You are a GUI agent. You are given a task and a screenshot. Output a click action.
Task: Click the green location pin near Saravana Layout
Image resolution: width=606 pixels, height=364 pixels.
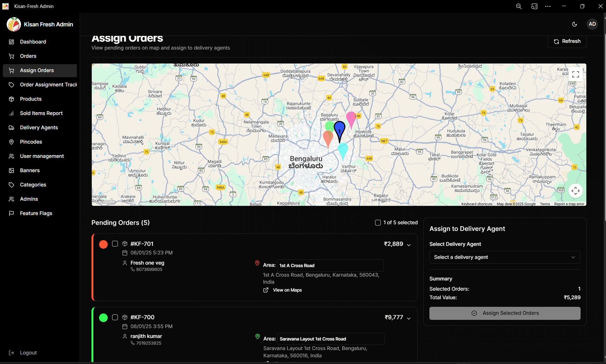[258, 336]
